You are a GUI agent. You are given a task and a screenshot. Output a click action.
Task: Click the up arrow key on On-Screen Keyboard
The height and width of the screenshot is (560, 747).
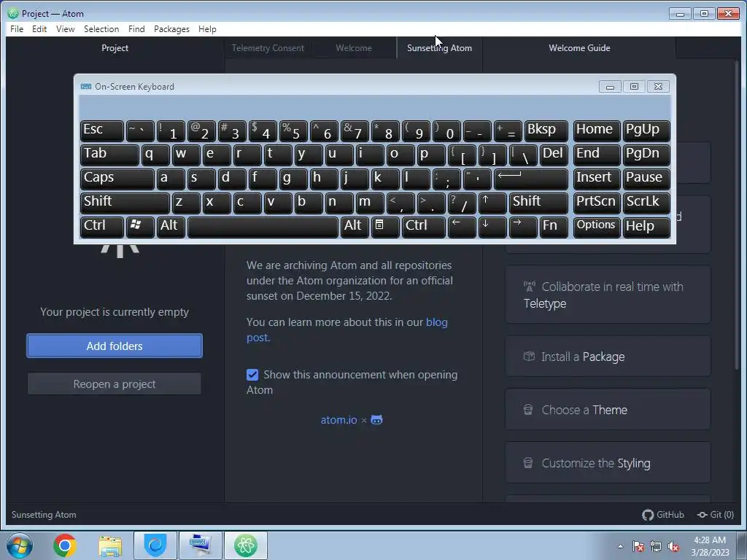tap(492, 203)
